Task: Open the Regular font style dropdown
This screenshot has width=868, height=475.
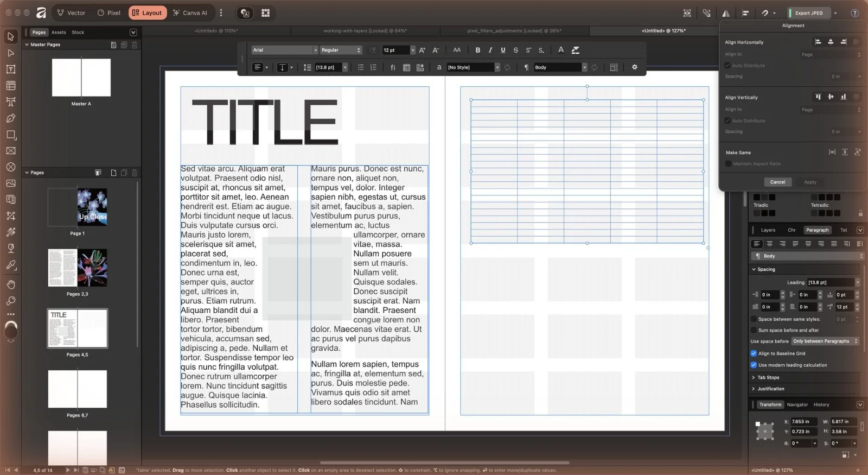Action: [x=341, y=50]
